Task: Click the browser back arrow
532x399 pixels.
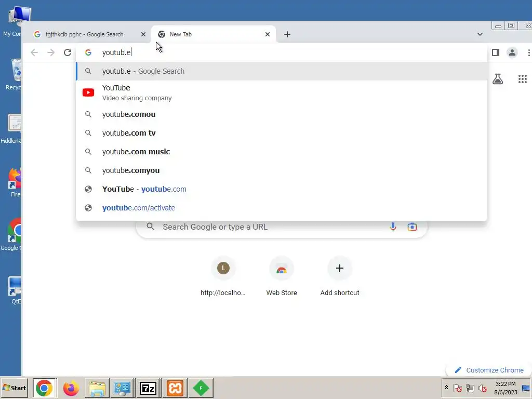Action: point(34,52)
